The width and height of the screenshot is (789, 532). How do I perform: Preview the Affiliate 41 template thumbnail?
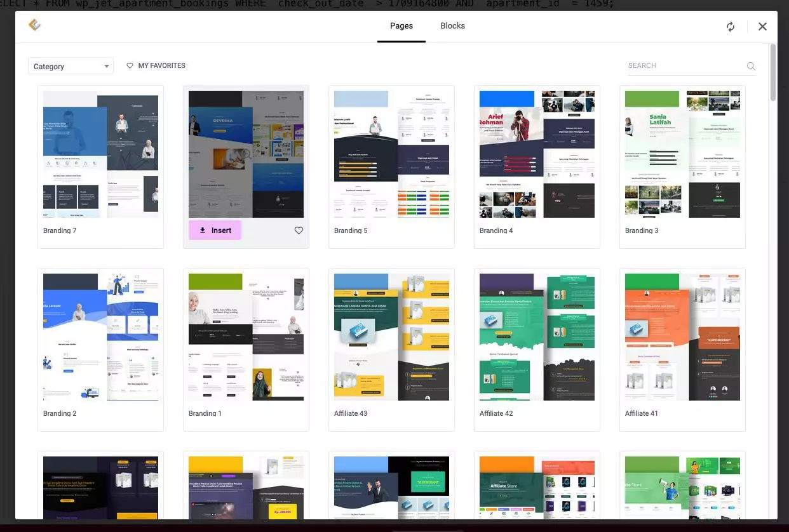[x=682, y=337]
